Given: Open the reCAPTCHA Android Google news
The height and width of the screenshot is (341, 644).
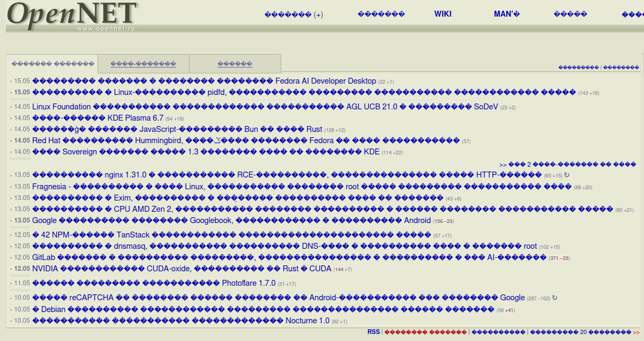Looking at the screenshot, I should coord(279,298).
